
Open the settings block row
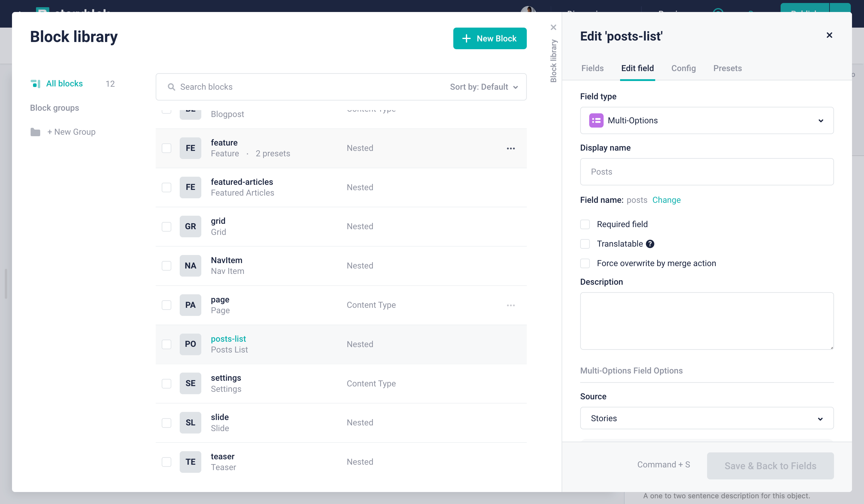[x=341, y=383]
